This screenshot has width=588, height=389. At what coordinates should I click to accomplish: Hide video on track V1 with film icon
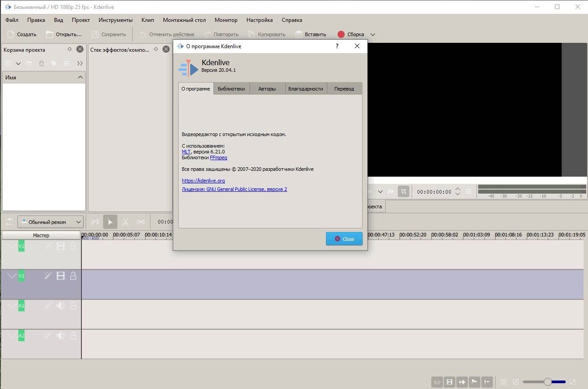point(61,276)
